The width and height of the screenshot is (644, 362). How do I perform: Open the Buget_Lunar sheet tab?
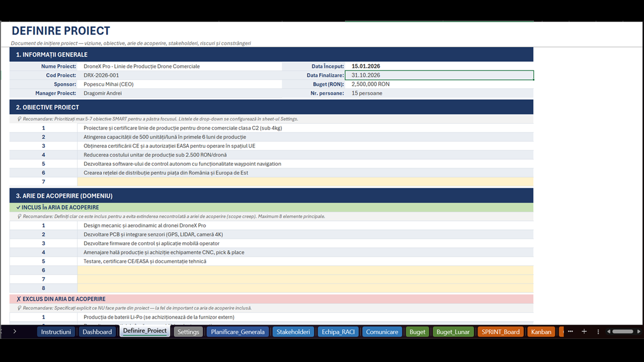tap(453, 332)
